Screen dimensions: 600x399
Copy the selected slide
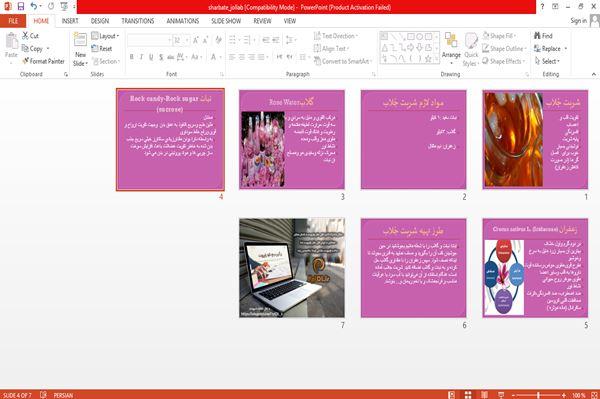32,49
